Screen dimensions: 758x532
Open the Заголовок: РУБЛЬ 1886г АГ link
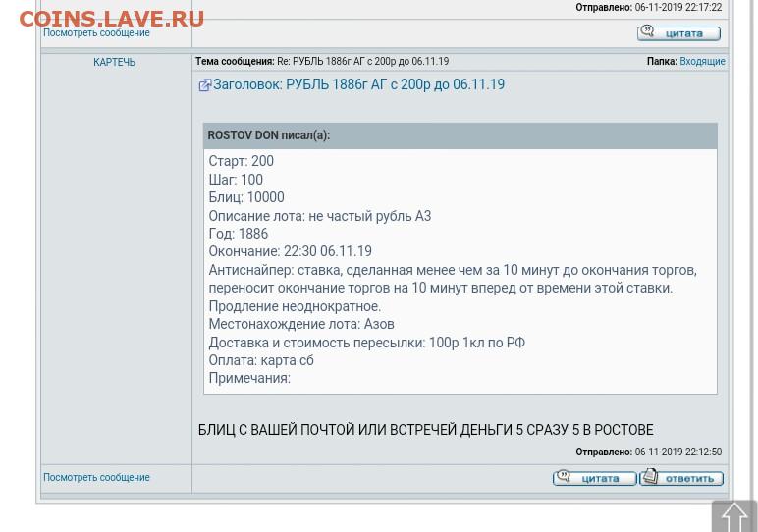[358, 84]
